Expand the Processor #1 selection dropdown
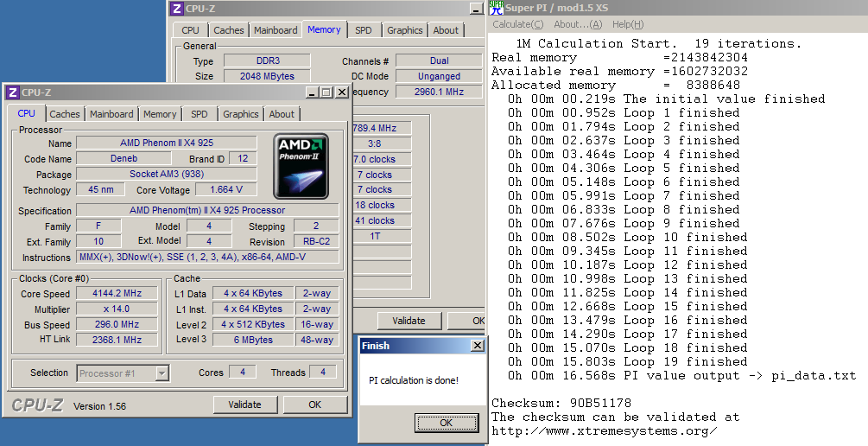This screenshot has height=446, width=868. click(162, 373)
